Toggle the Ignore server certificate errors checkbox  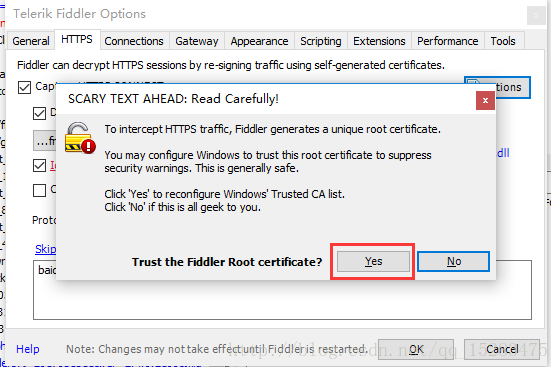[x=39, y=166]
